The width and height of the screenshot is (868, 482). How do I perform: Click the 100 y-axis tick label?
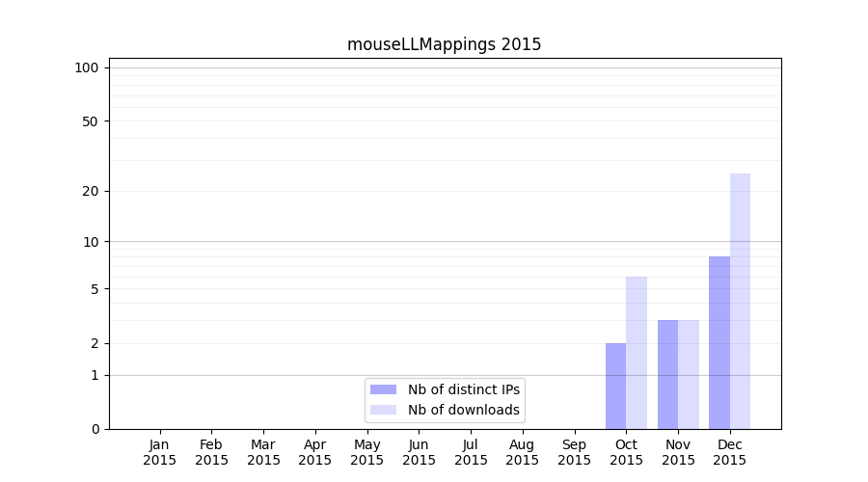pos(87,67)
